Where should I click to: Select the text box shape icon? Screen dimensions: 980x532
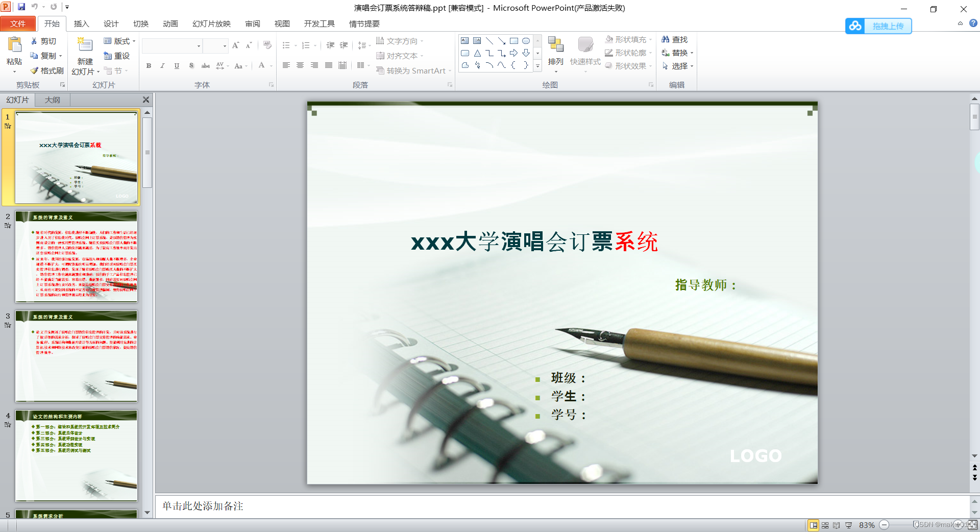(x=464, y=41)
